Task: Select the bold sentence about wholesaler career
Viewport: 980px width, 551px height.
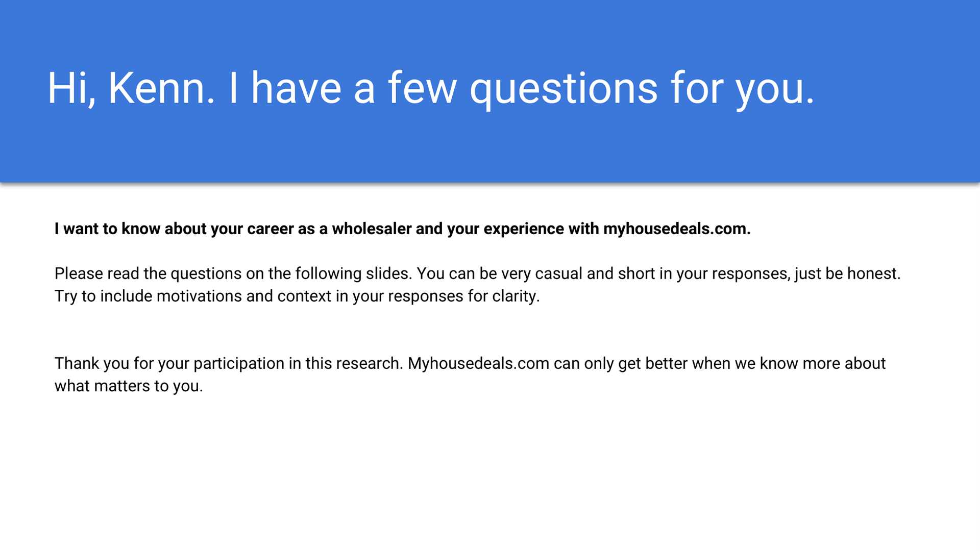Action: tap(403, 229)
